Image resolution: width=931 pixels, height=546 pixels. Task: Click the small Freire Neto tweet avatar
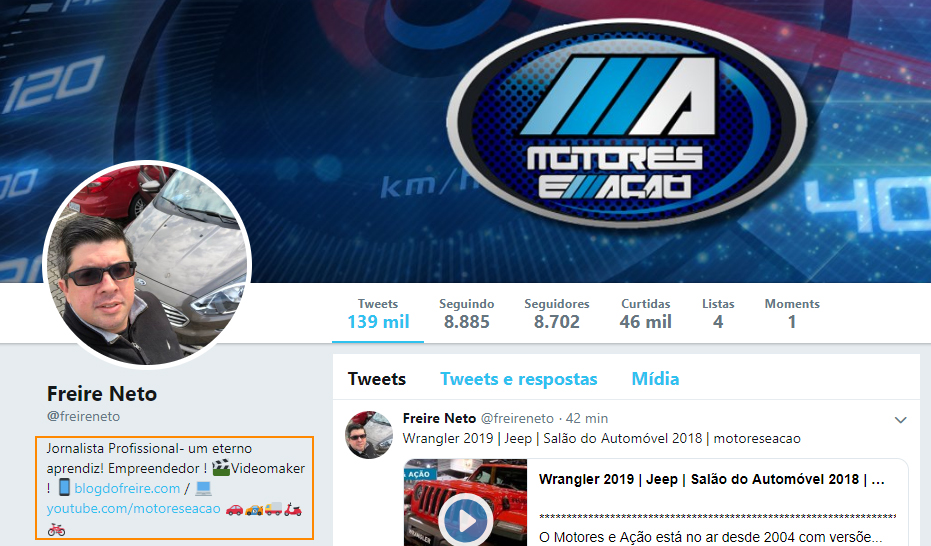coord(369,434)
